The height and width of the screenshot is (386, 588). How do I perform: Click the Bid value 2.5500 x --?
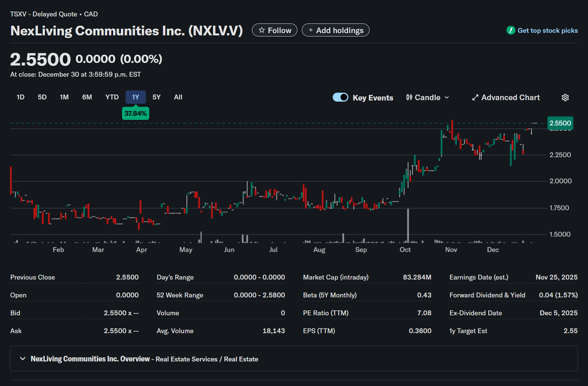pyautogui.click(x=121, y=313)
